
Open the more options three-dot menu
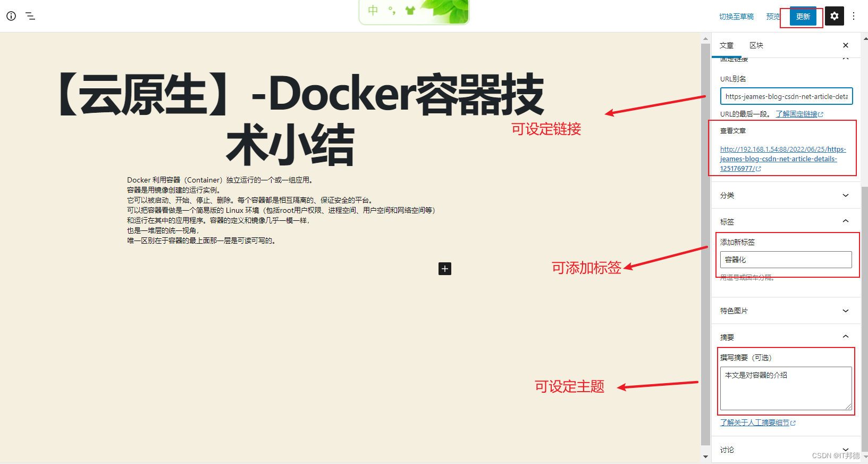[854, 16]
